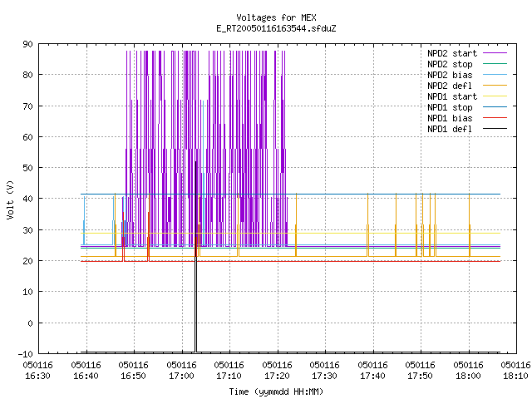
Task: Click the x-axis tick label 18:00
Action: click(469, 376)
